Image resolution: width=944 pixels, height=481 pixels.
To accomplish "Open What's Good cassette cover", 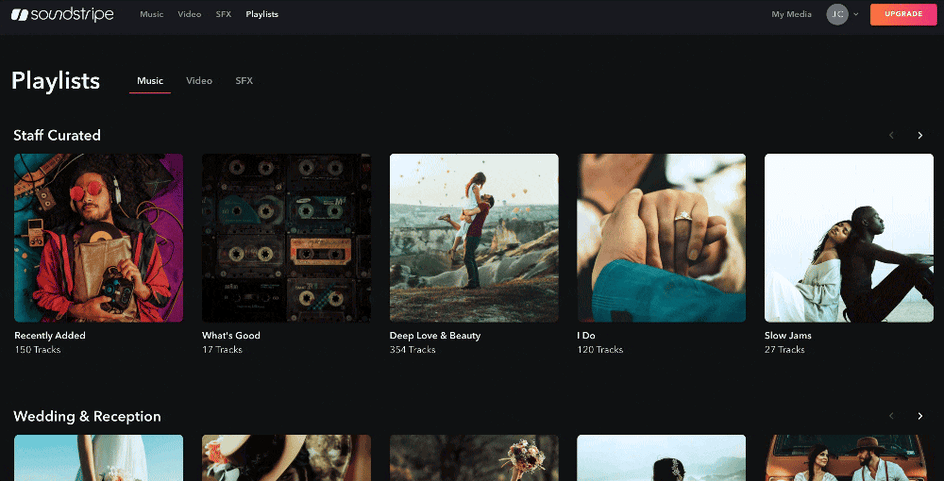I will point(286,238).
